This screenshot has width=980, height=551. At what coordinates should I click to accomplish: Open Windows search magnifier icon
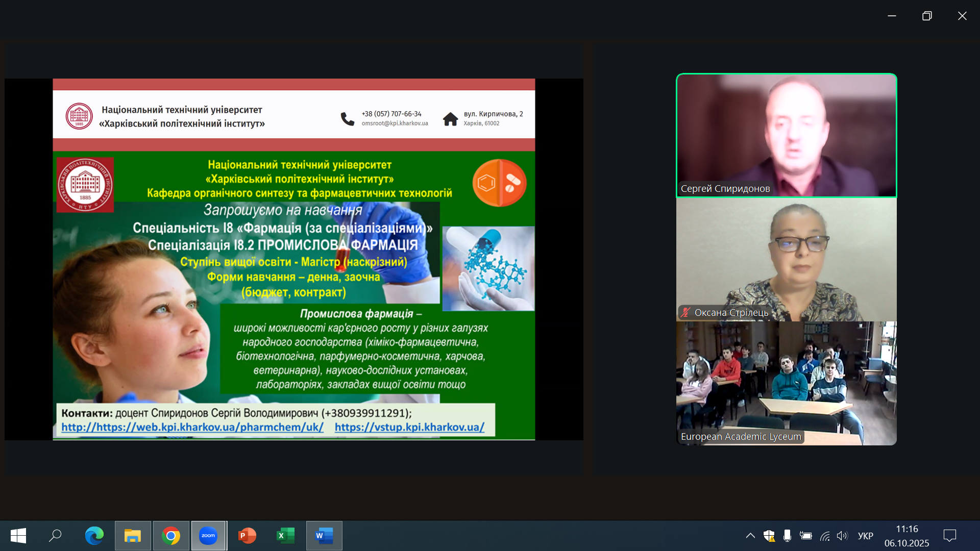click(x=55, y=536)
